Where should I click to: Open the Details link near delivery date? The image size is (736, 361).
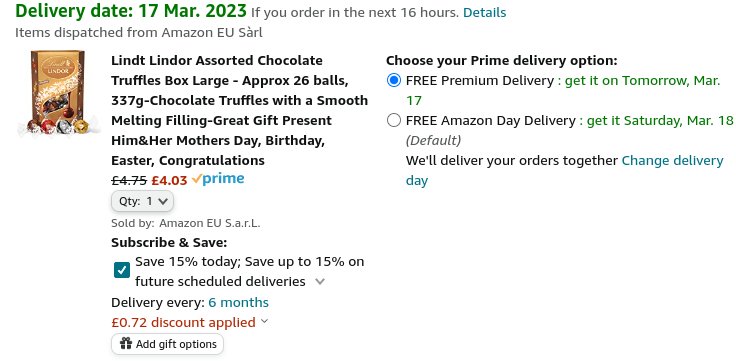click(484, 13)
